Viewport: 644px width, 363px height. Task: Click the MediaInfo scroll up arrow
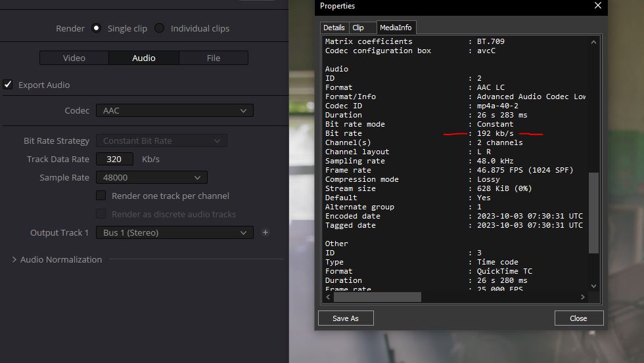pos(593,42)
